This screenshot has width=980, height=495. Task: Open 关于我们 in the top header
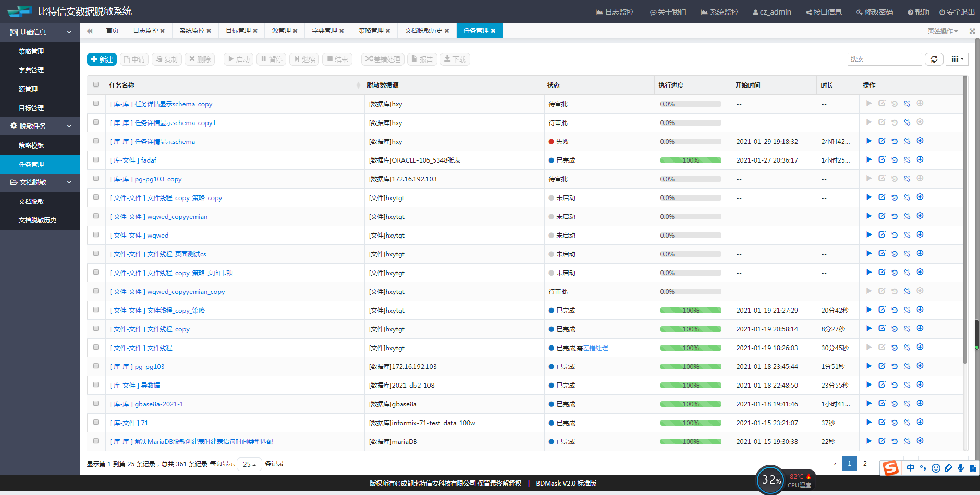pyautogui.click(x=668, y=12)
